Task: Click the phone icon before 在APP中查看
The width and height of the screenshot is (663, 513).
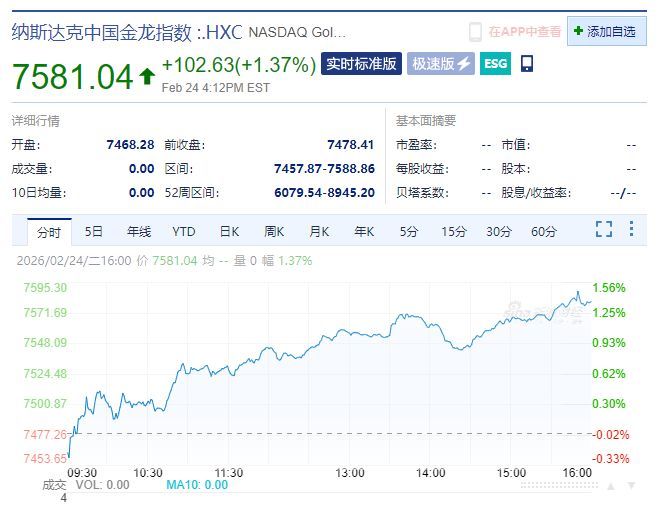Action: pyautogui.click(x=476, y=32)
